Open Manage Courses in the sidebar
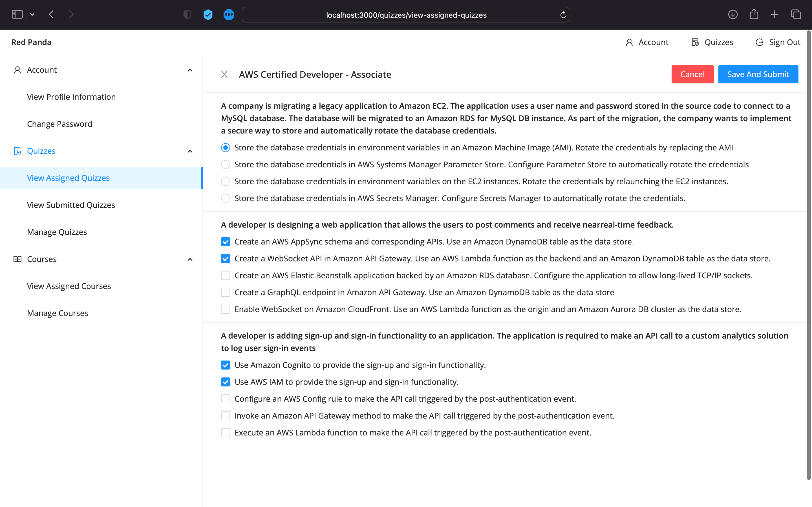Screen dimensions: 812x507 58,313
